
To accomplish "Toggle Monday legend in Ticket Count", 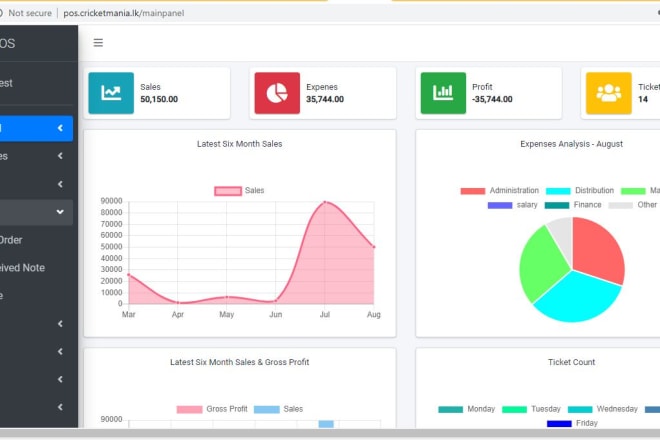I will coord(467,409).
